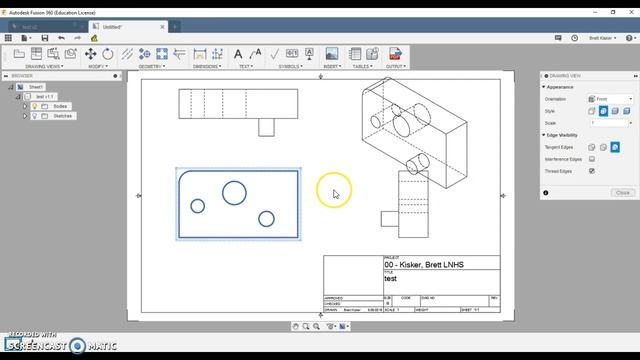Select first Style option (visible edges)

(592, 111)
